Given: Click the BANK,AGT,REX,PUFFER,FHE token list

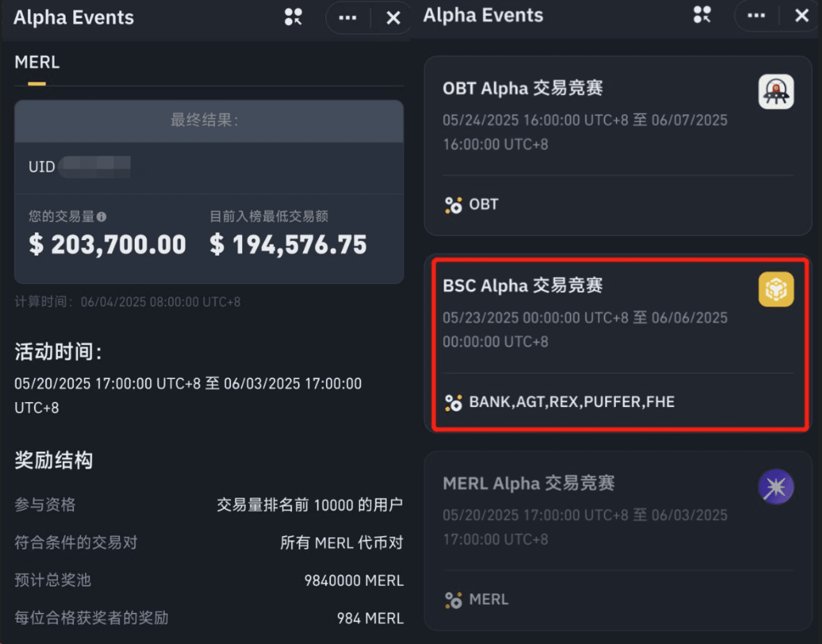Looking at the screenshot, I should [571, 402].
